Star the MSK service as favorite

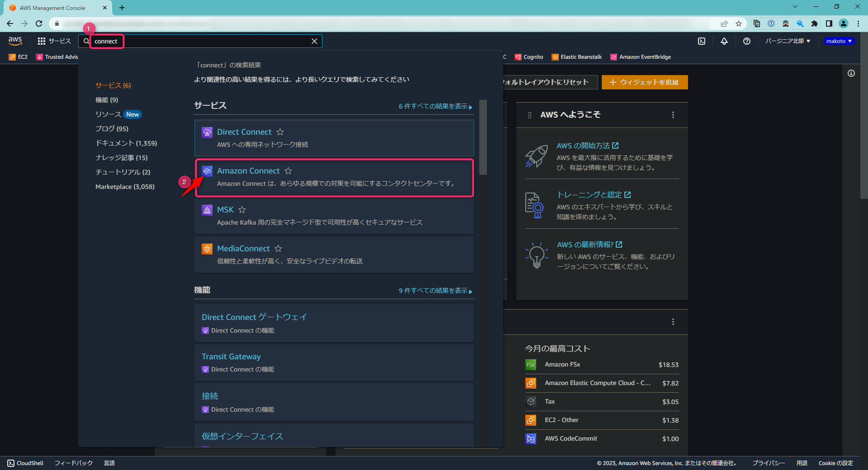(242, 210)
